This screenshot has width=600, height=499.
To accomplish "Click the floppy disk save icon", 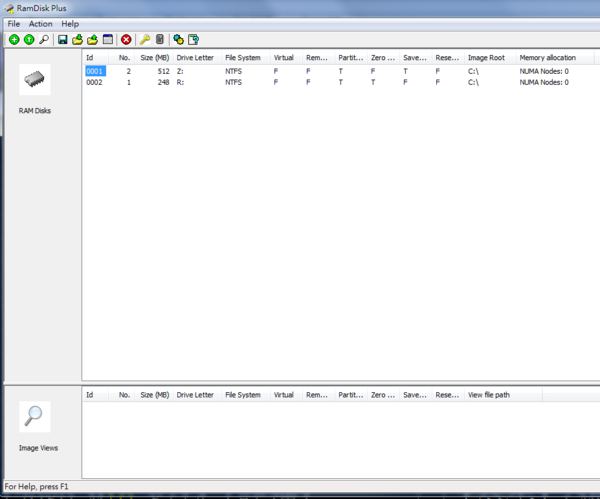I will click(63, 39).
